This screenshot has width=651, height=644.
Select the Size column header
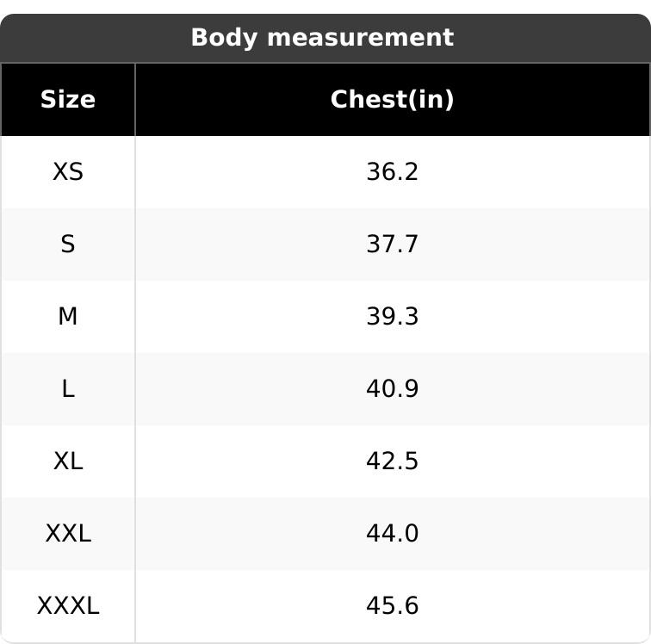point(68,99)
